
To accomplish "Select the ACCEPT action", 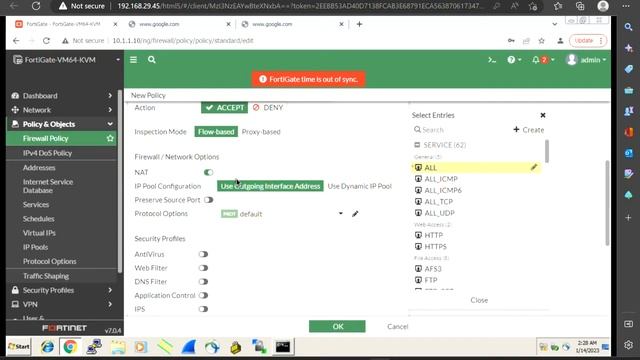I will (224, 107).
